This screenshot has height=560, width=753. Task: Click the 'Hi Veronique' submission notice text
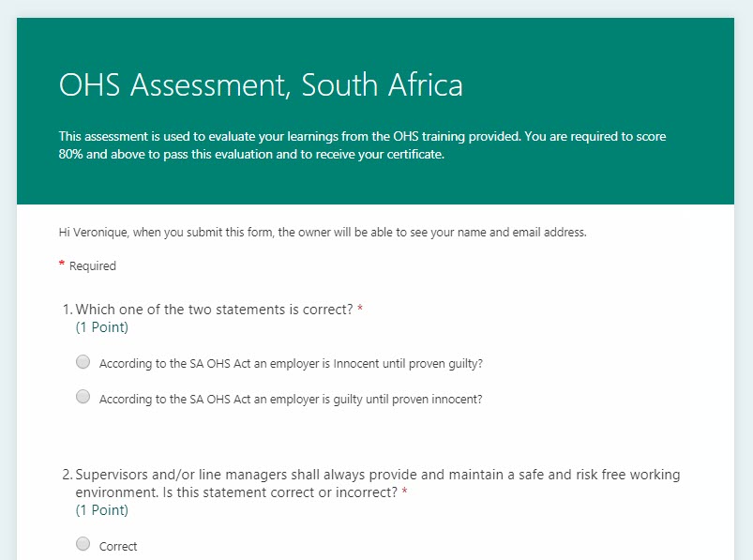click(322, 233)
